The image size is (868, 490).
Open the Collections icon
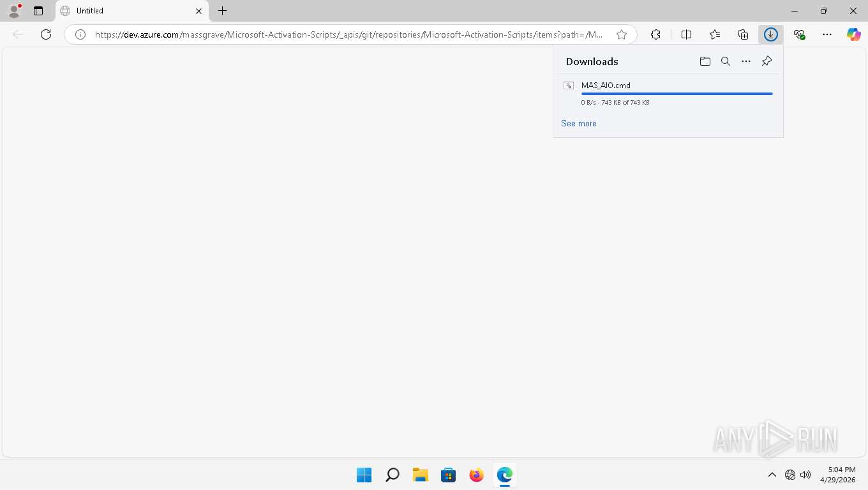[x=743, y=34]
